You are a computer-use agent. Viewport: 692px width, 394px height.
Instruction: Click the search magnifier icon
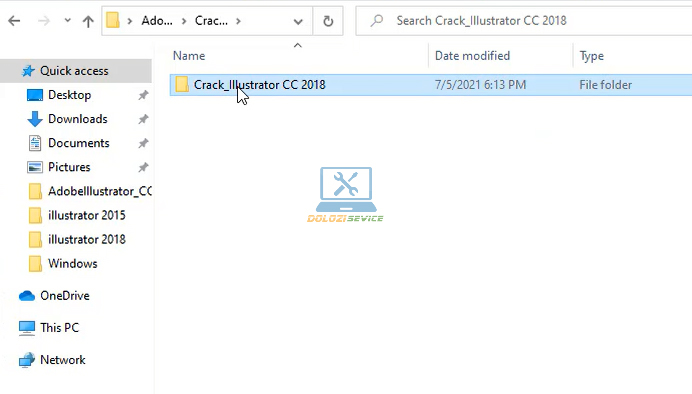(x=377, y=20)
